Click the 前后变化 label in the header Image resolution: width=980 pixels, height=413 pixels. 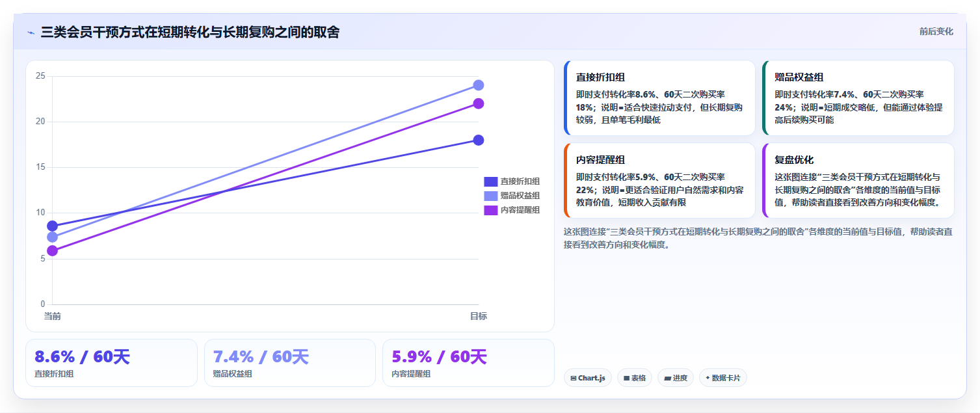tap(936, 31)
